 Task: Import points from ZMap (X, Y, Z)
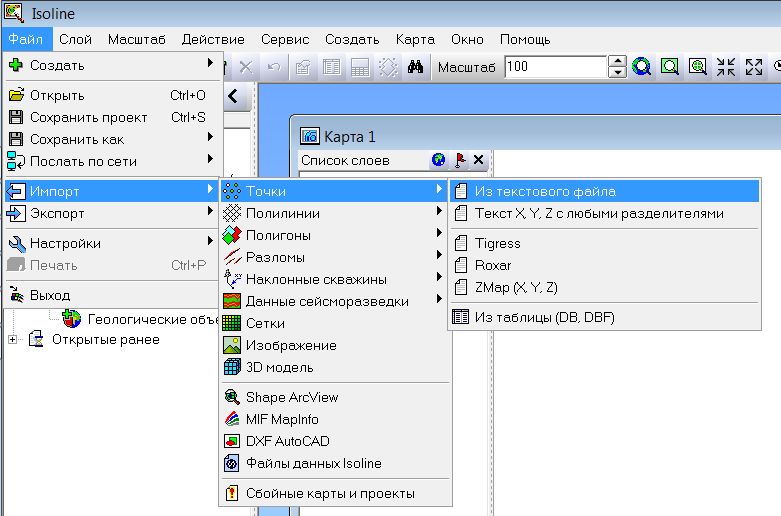(604, 287)
